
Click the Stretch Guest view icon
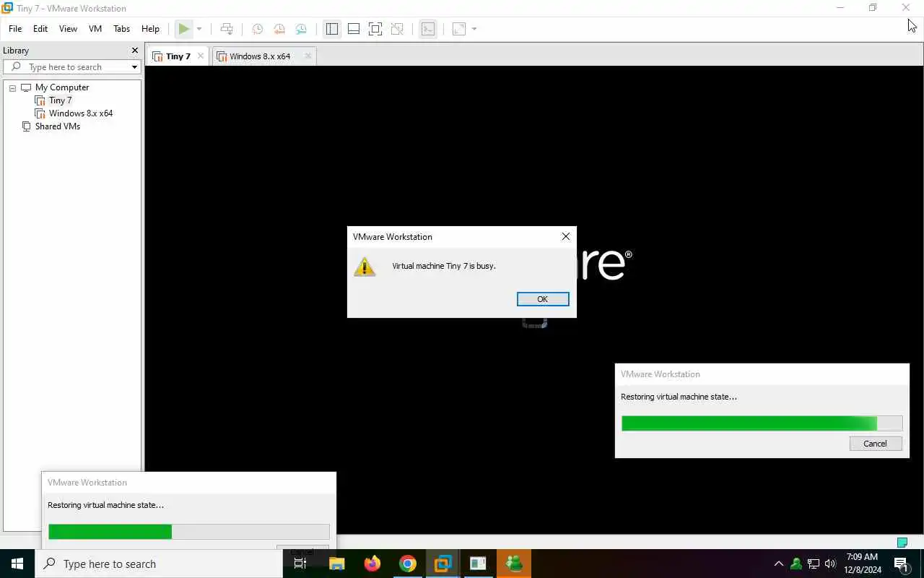pyautogui.click(x=459, y=29)
